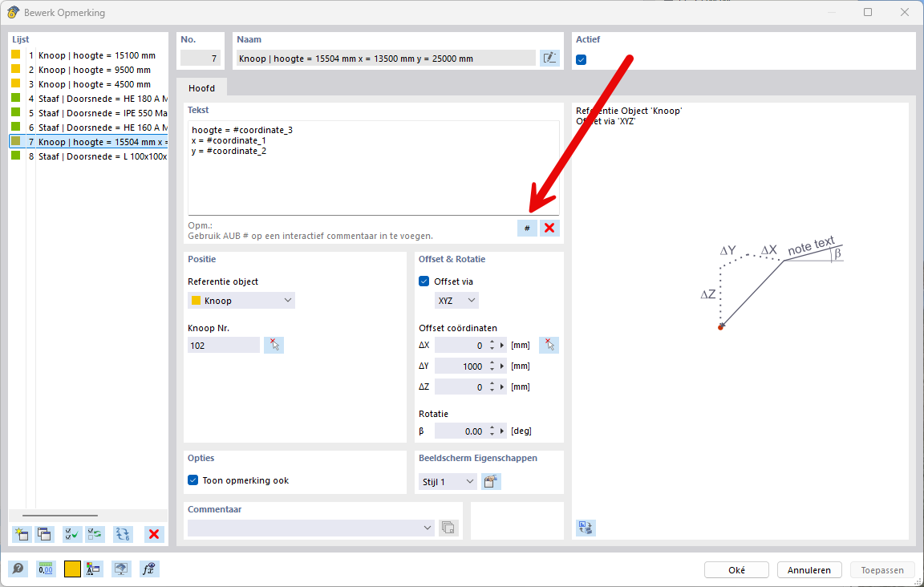The width and height of the screenshot is (924, 587).
Task: Click the units 0,00 icon in bottom bar
Action: coord(46,569)
